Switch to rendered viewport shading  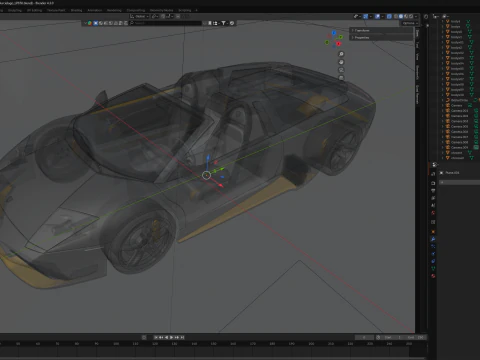click(x=411, y=16)
